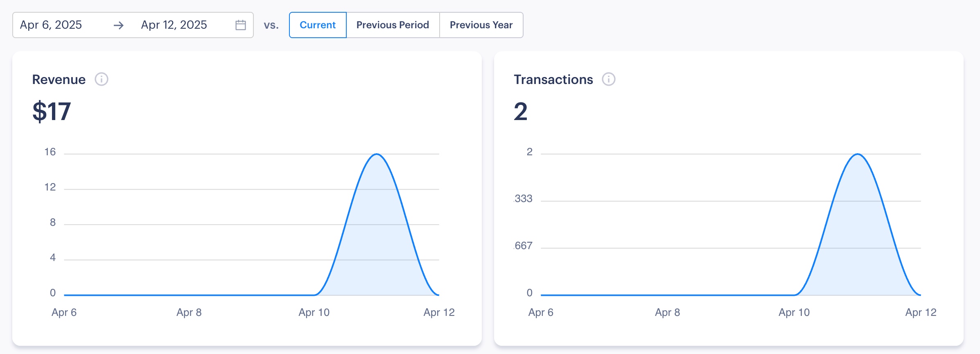Viewport: 980px width, 354px height.
Task: Switch comparison to Previous Period
Action: 393,25
